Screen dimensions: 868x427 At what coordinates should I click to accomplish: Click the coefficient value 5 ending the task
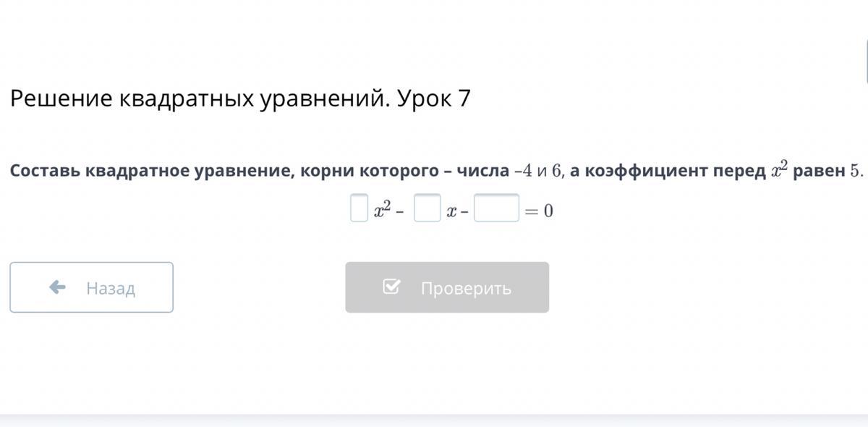click(856, 171)
